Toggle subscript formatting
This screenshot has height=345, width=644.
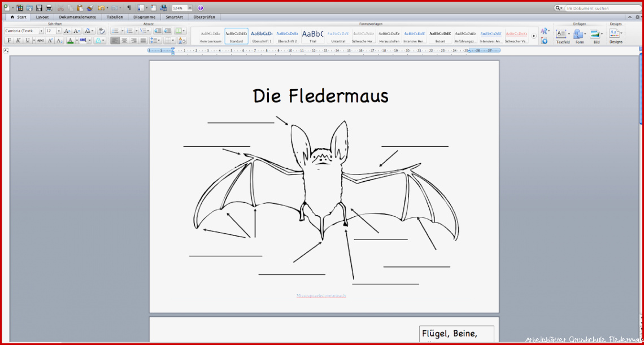pos(59,40)
